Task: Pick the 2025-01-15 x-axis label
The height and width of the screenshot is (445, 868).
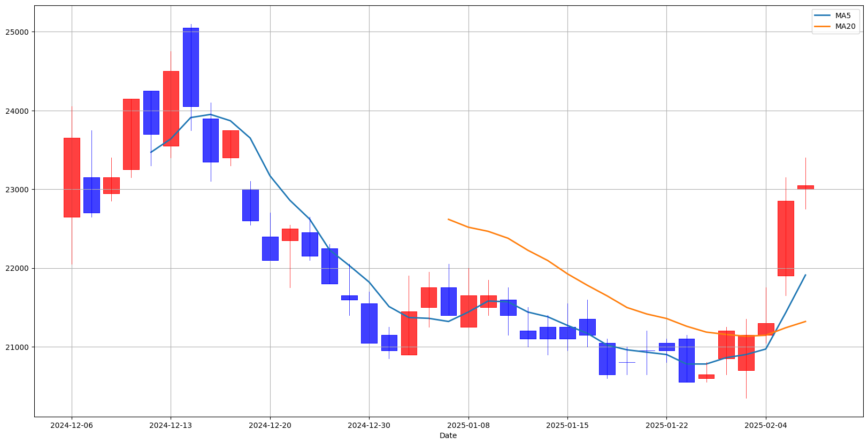Action: pyautogui.click(x=567, y=425)
